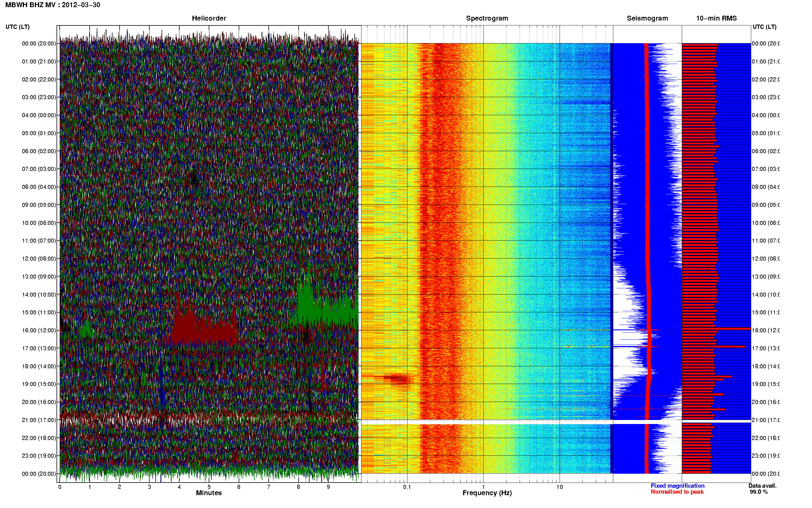Click the left 'UTC (LT)' axis header
Screen dimensions: 812x508
17,27
